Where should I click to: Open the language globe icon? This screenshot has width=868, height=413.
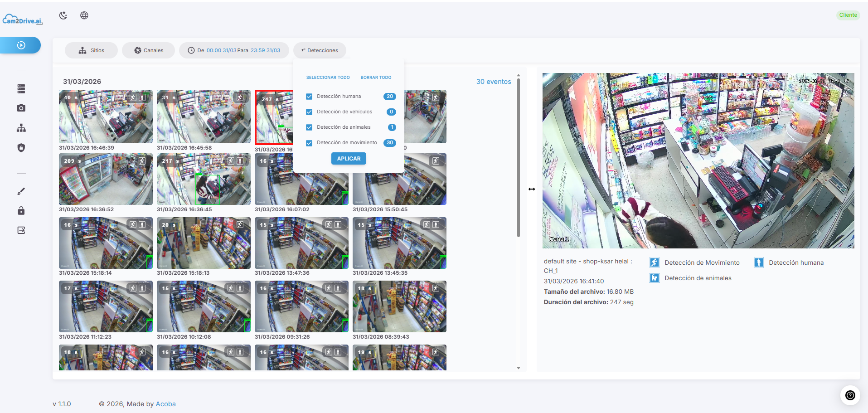point(84,15)
